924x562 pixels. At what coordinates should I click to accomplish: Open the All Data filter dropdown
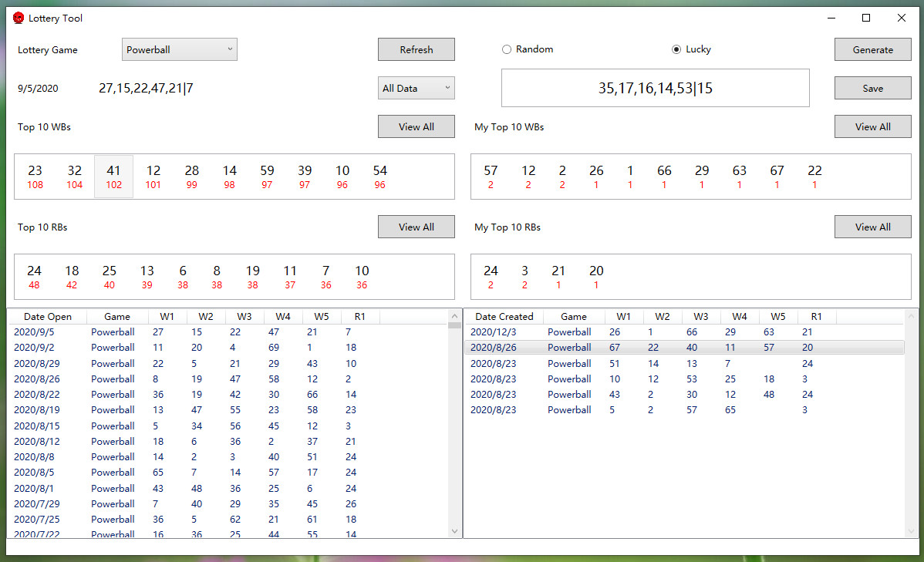tap(416, 88)
